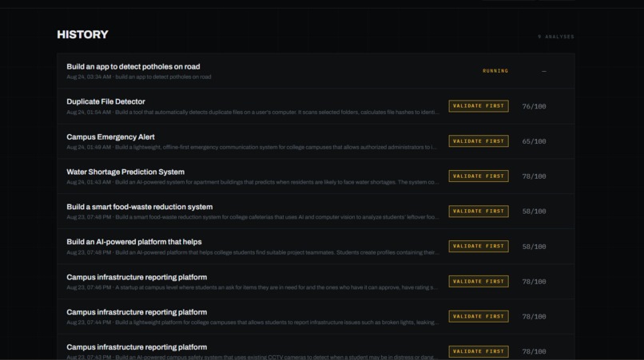Click the Campus Emergency Alert description text
Image resolution: width=644 pixels, height=360 pixels.
(252, 147)
